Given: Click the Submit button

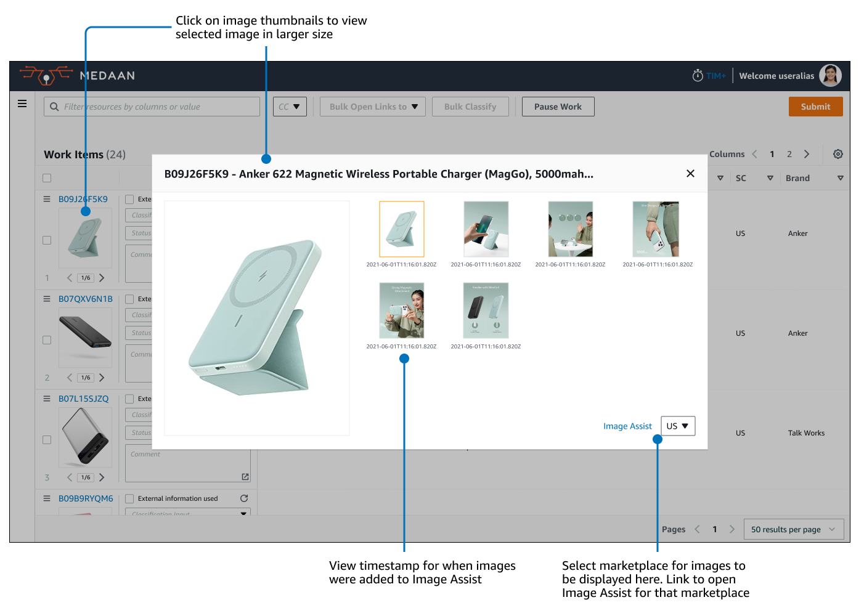Looking at the screenshot, I should pos(815,107).
